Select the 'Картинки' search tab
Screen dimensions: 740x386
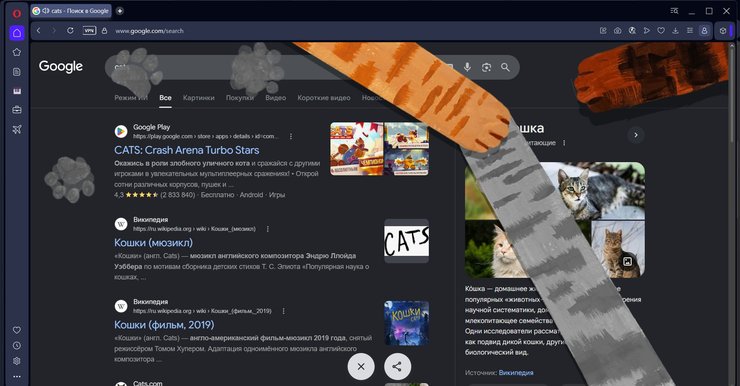199,98
